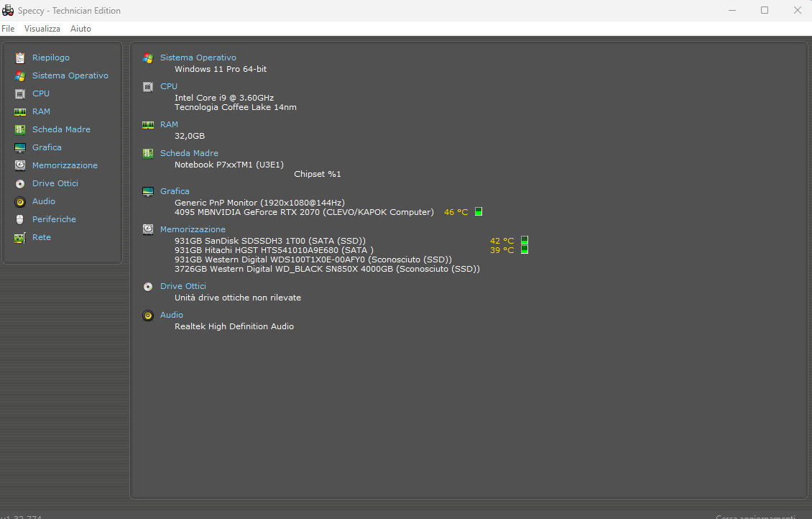Image resolution: width=812 pixels, height=519 pixels.
Task: Select Periferiche in the sidebar
Action: click(x=54, y=219)
